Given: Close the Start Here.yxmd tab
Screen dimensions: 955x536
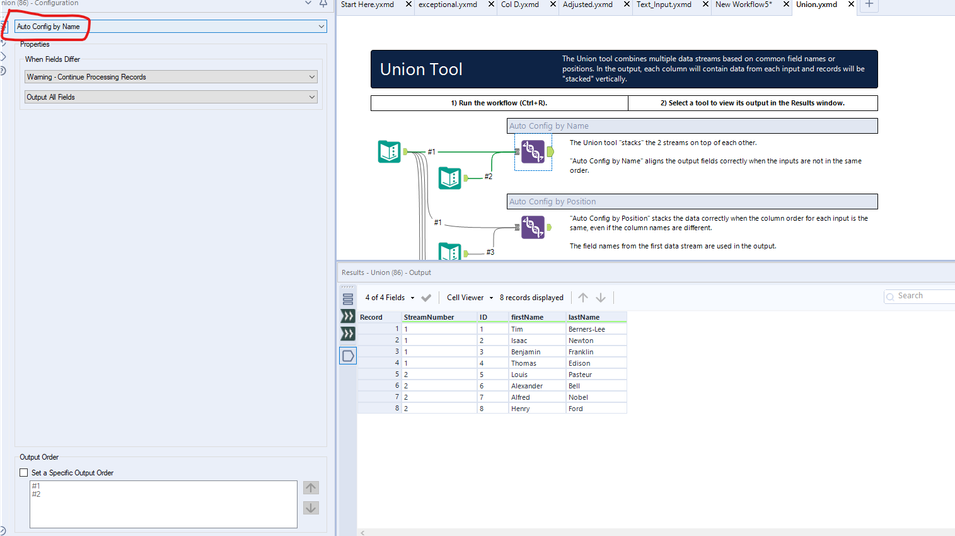Looking at the screenshot, I should [409, 4].
